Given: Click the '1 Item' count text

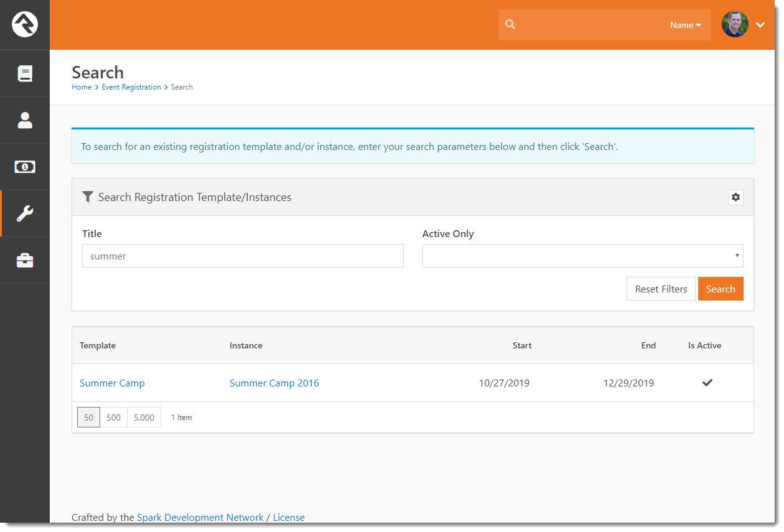Looking at the screenshot, I should coord(182,418).
